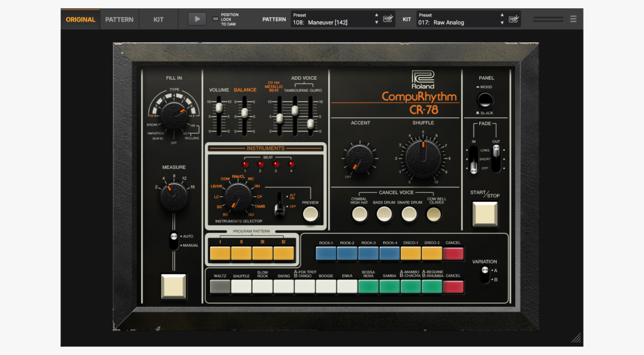Image resolution: width=644 pixels, height=355 pixels.
Task: Toggle the Fade In switch
Action: [474, 160]
